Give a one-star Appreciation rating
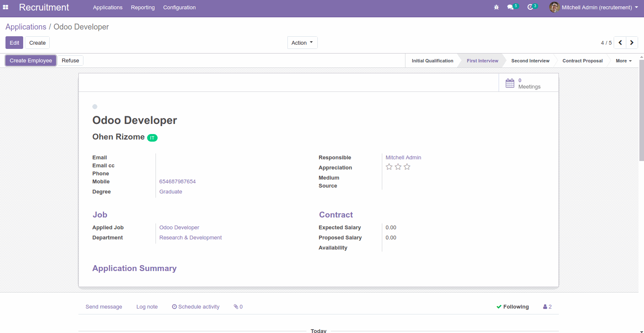The height and width of the screenshot is (333, 644). click(389, 166)
